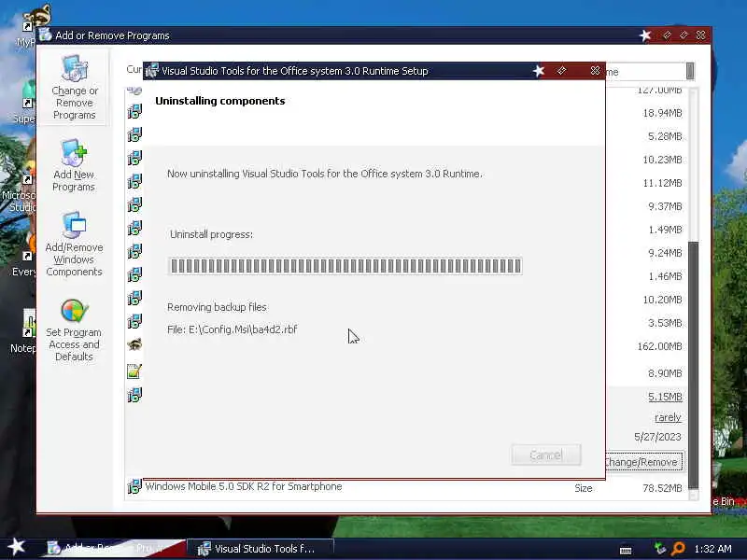Click the 8.90MB size value
The width and height of the screenshot is (747, 560).
665,373
